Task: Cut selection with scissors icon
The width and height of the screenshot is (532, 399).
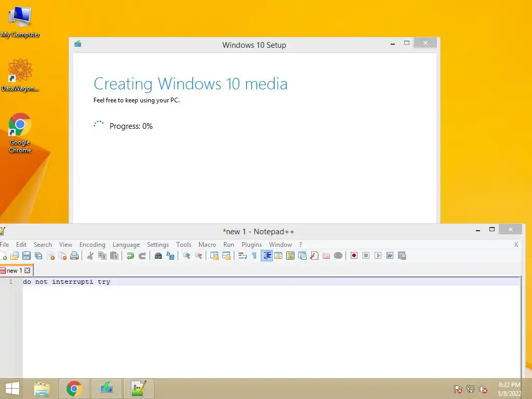Action: click(90, 256)
